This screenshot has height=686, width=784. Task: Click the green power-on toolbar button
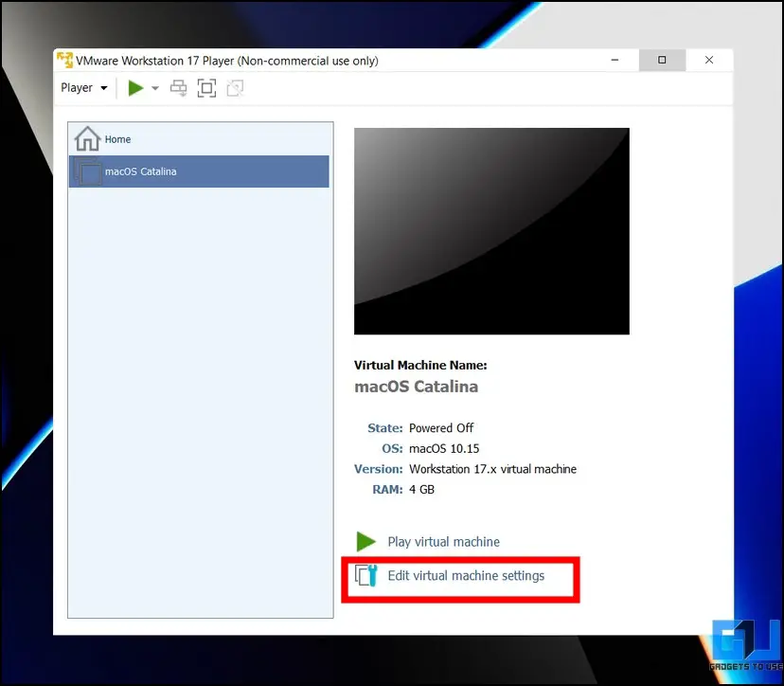[x=135, y=88]
